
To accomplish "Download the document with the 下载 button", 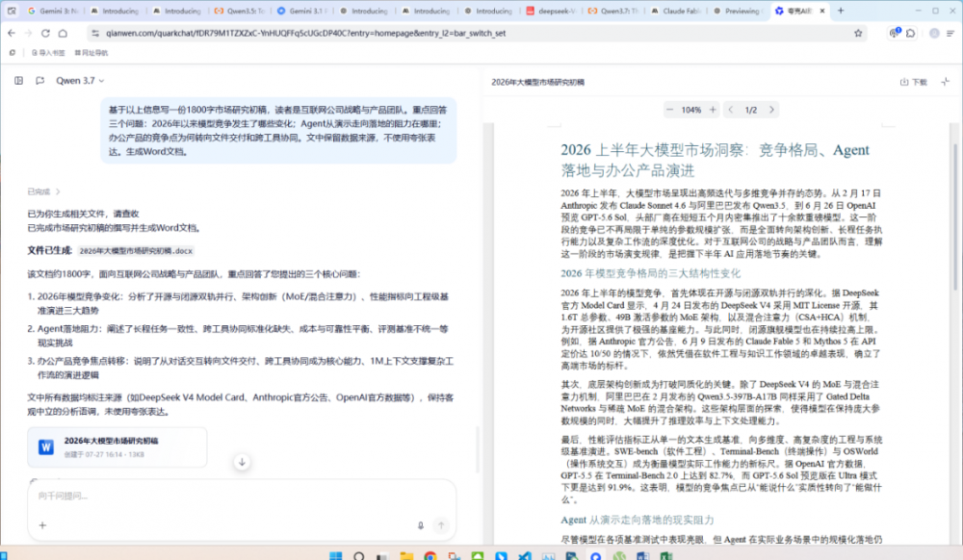I will click(x=913, y=82).
